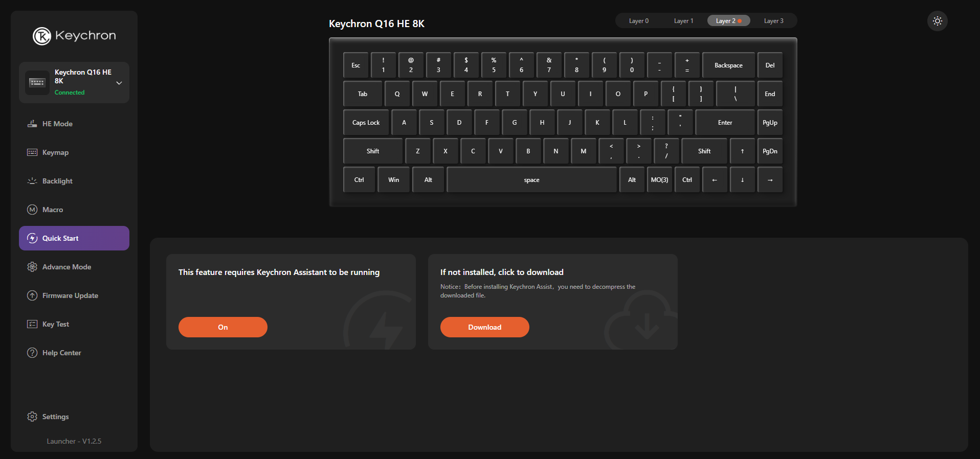Open Firmware Update arrow icon
The image size is (980, 459).
point(32,295)
